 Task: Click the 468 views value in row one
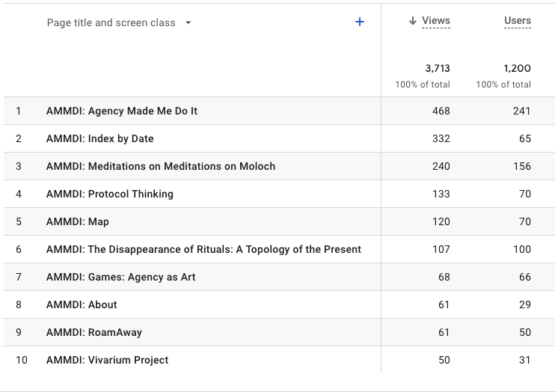click(x=441, y=111)
